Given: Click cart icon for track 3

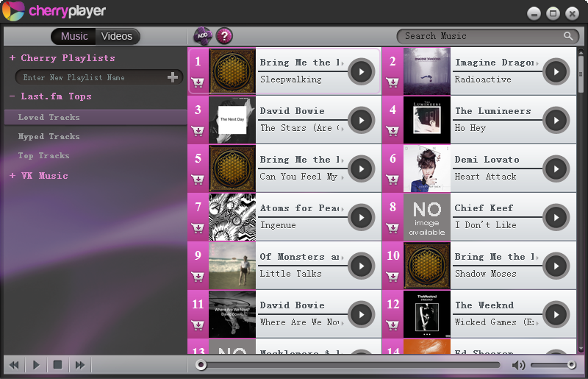Looking at the screenshot, I should click(x=198, y=131).
